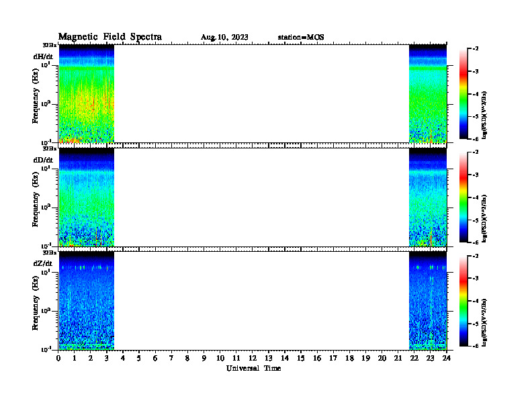This screenshot has height=411, width=532.
Task: Click the "dD/dt" panel label
Action: tap(43, 160)
